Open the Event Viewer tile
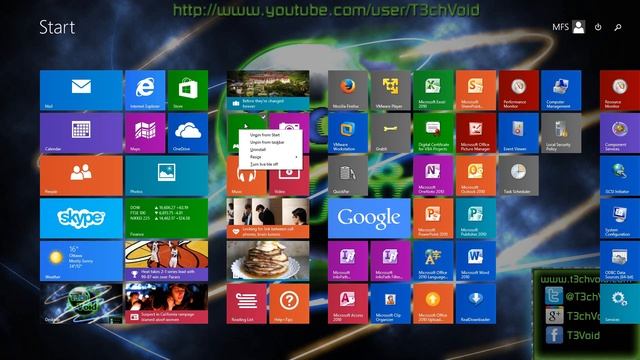The width and height of the screenshot is (640, 360). coord(518,133)
